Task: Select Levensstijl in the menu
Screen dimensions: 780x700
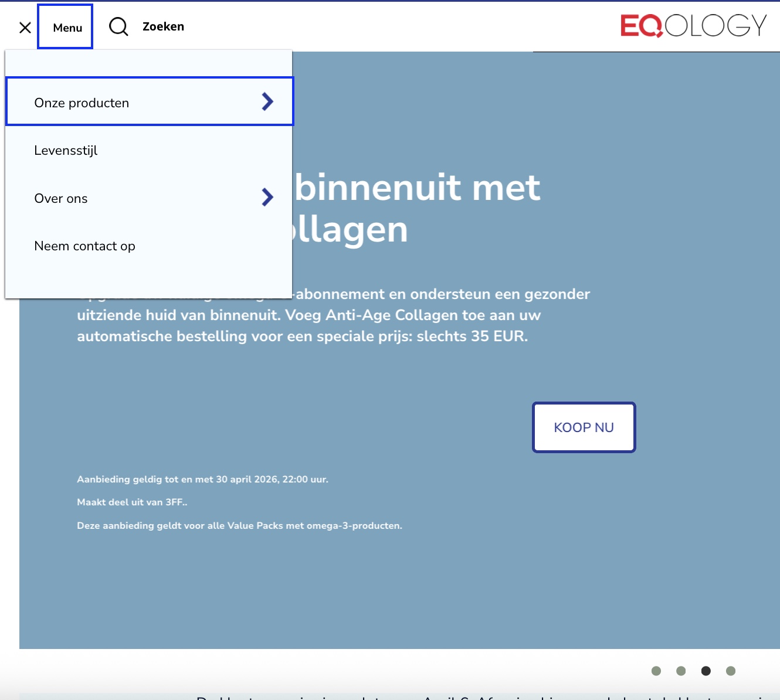Action: point(66,151)
